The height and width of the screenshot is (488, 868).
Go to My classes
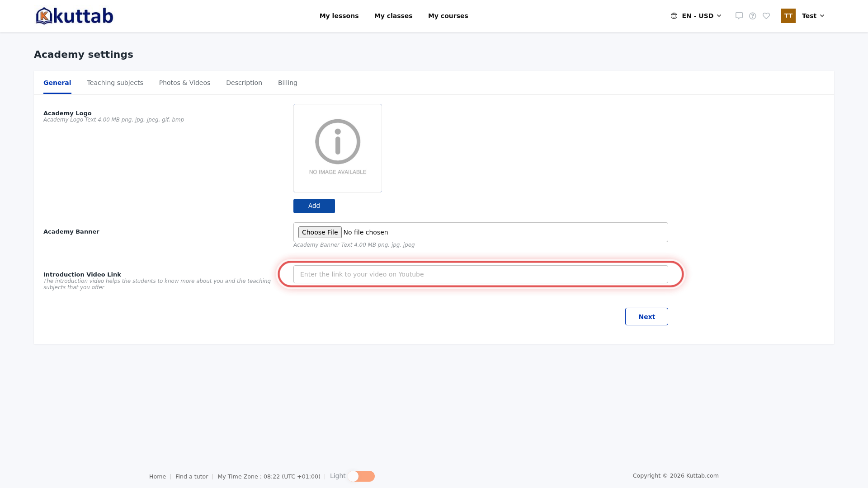[x=393, y=16]
